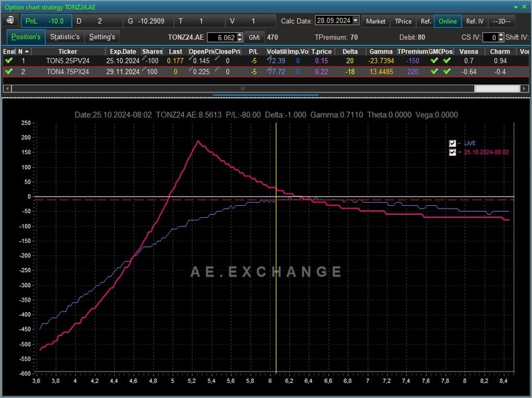Edit open price pencil for TON5.25PV24 row

(x=191, y=59)
